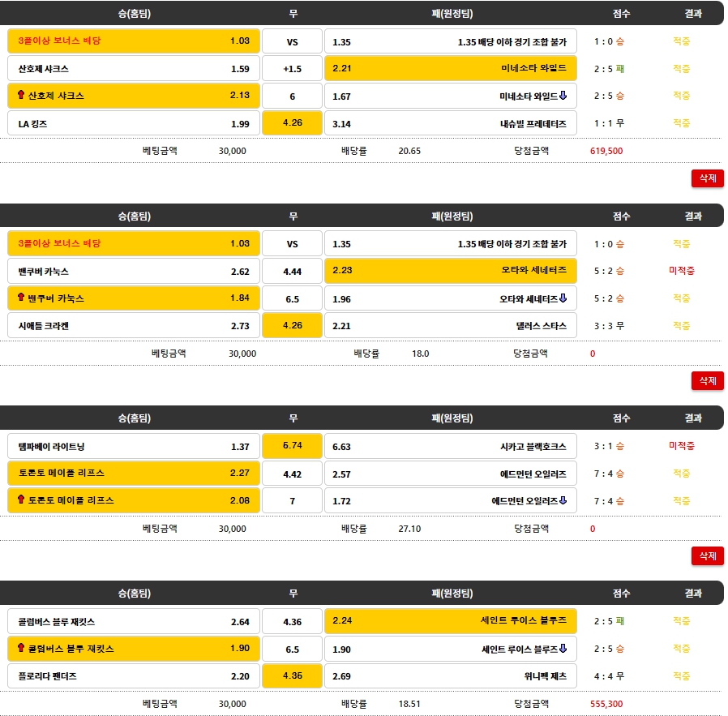The image size is (728, 716).
Task: Click the red up arrow beside 밴쿠버 카눅스
Action: (21, 298)
